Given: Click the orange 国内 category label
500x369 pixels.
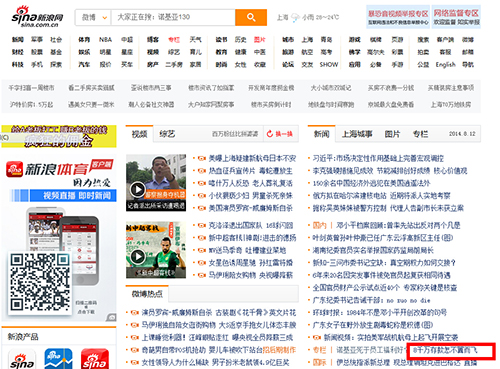Looking at the screenshot, I should point(319,226).
